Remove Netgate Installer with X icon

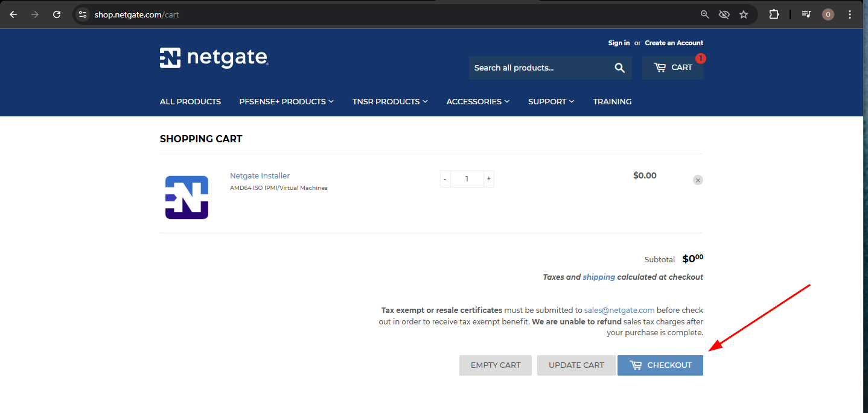(698, 180)
